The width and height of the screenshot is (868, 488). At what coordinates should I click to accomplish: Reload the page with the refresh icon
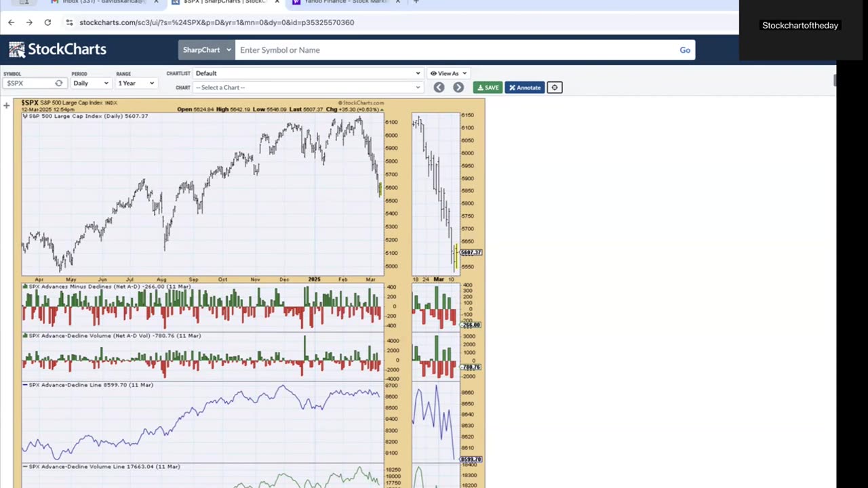pyautogui.click(x=47, y=22)
